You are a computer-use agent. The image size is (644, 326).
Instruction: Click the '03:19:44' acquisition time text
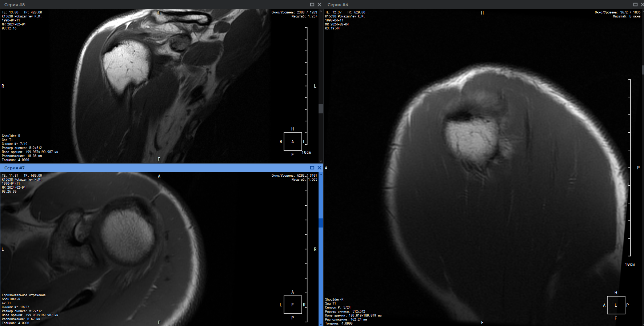point(332,28)
